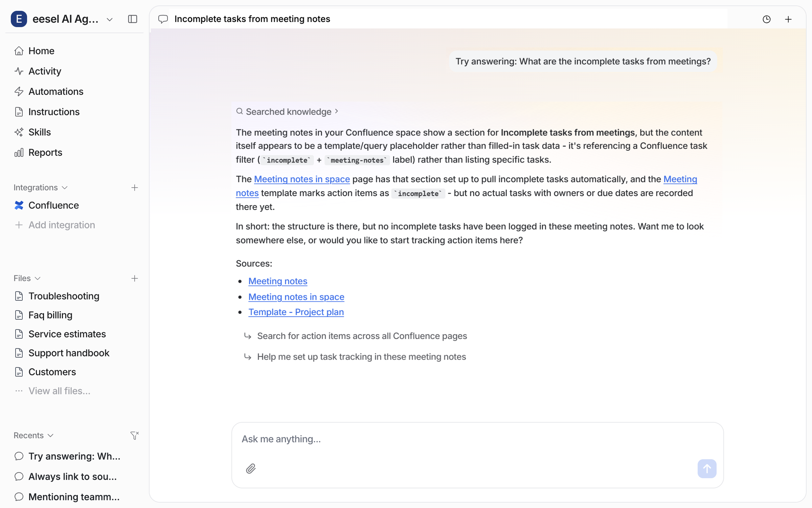Add a new file via Files plus
This screenshot has width=812, height=508.
[x=135, y=278]
